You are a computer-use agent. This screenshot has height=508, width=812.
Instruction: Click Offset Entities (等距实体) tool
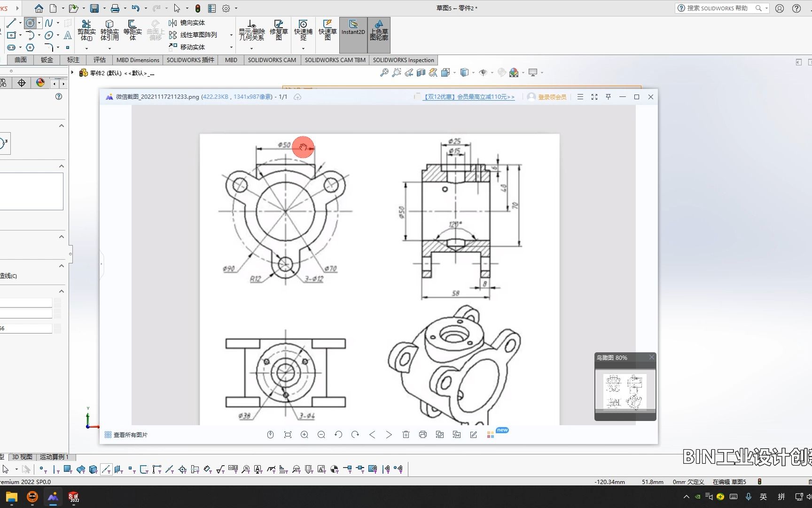click(x=133, y=30)
